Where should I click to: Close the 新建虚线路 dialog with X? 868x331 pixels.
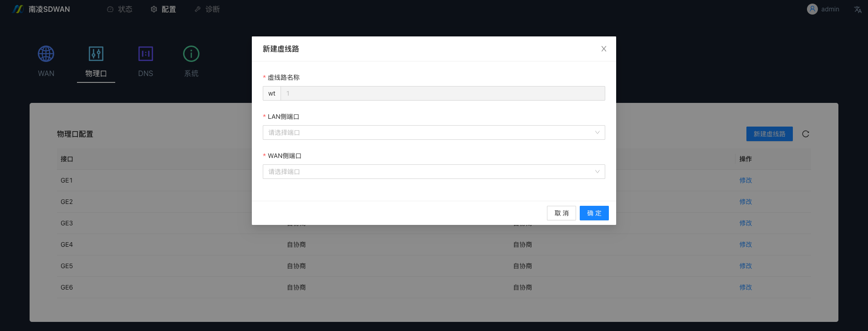604,49
